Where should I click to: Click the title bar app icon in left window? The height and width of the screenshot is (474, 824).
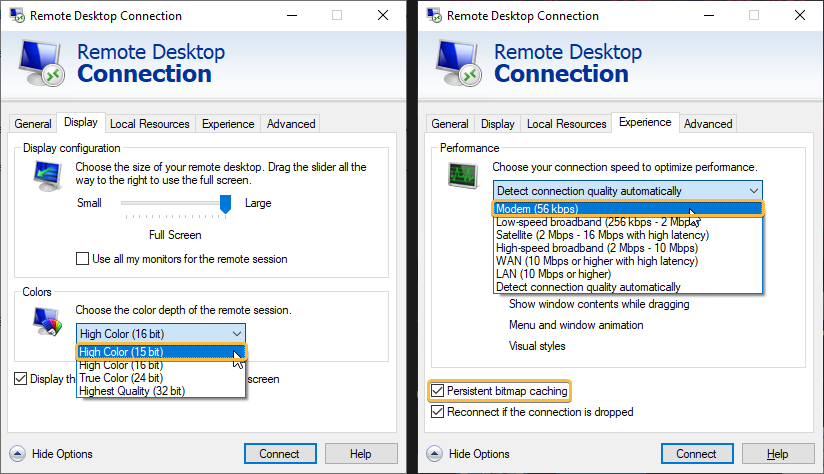17,15
